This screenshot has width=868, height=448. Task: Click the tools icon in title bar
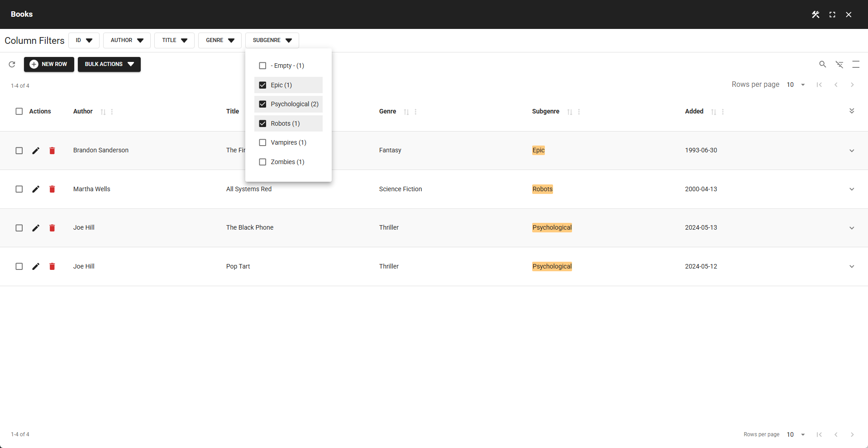(816, 14)
